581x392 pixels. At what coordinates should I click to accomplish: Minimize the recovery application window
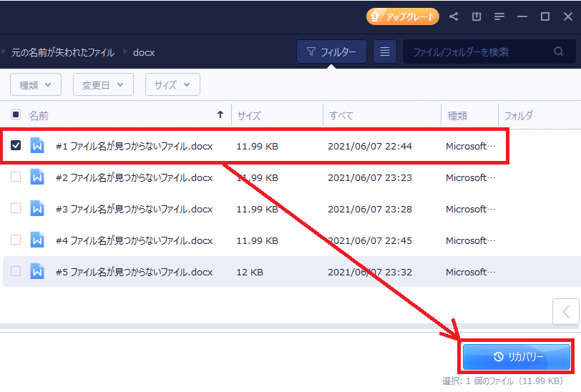tap(522, 16)
